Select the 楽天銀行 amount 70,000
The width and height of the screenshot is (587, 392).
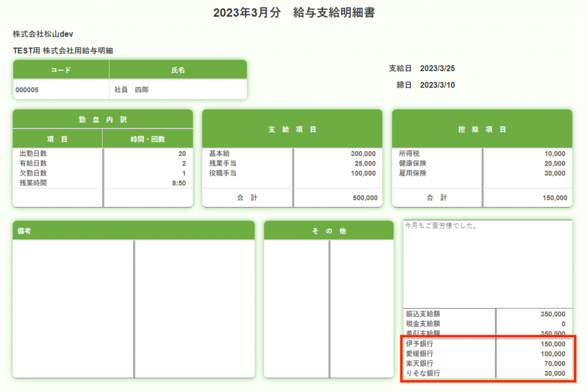(555, 363)
